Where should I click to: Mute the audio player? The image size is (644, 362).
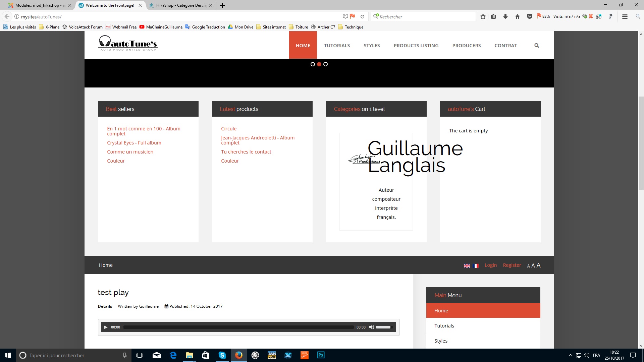(x=371, y=327)
